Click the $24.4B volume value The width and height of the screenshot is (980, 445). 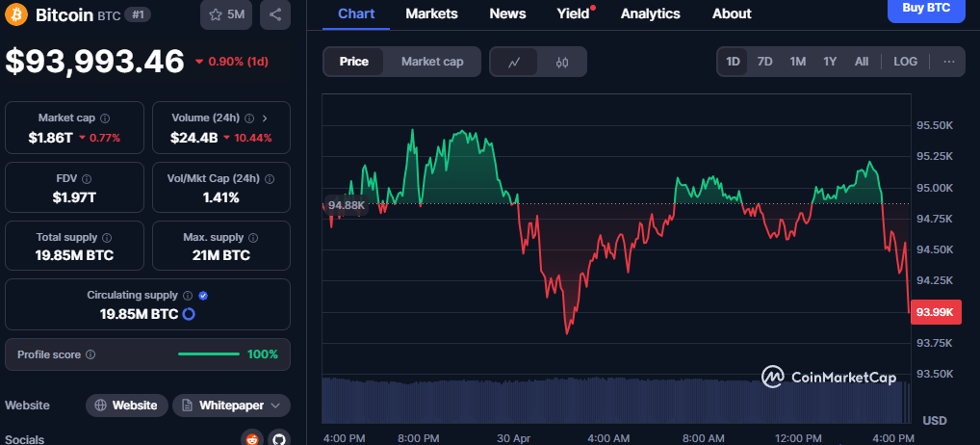[194, 138]
